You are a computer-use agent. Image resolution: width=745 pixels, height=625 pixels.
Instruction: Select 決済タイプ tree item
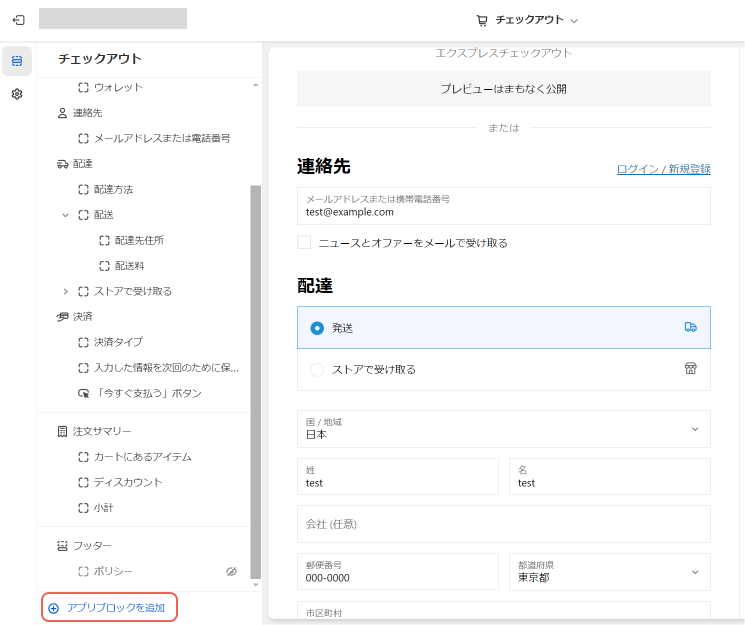(118, 342)
